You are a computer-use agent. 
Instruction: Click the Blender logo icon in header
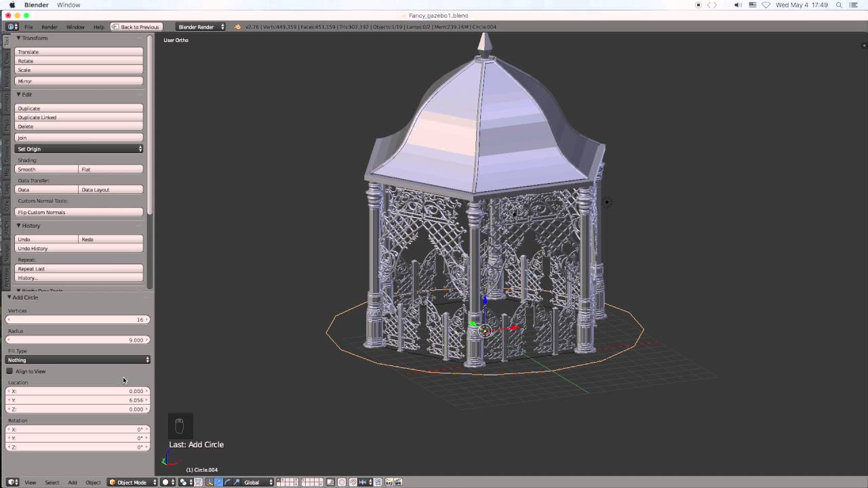(237, 27)
